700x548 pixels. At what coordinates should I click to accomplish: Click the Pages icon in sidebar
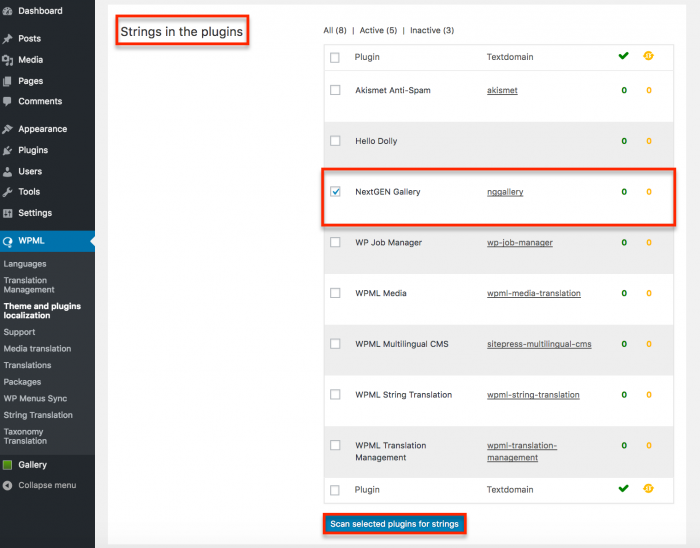coord(7,81)
